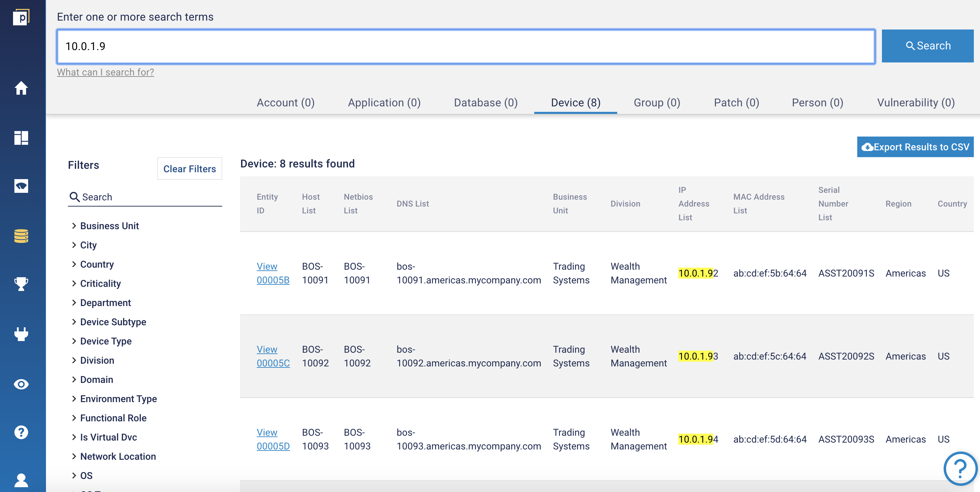Image resolution: width=980 pixels, height=492 pixels.
Task: Expand the Device Subtype filter
Action: coord(109,322)
